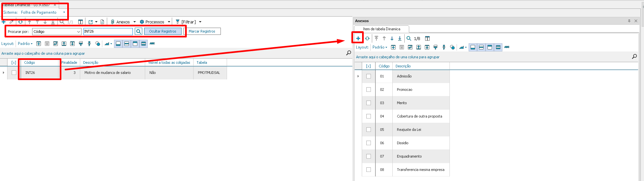Check the box for 03 Merito

click(x=369, y=103)
